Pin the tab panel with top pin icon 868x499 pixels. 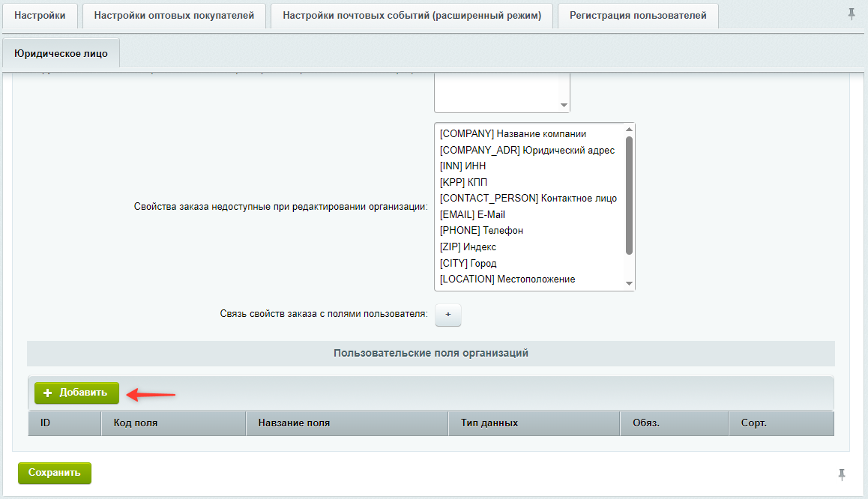click(x=852, y=13)
